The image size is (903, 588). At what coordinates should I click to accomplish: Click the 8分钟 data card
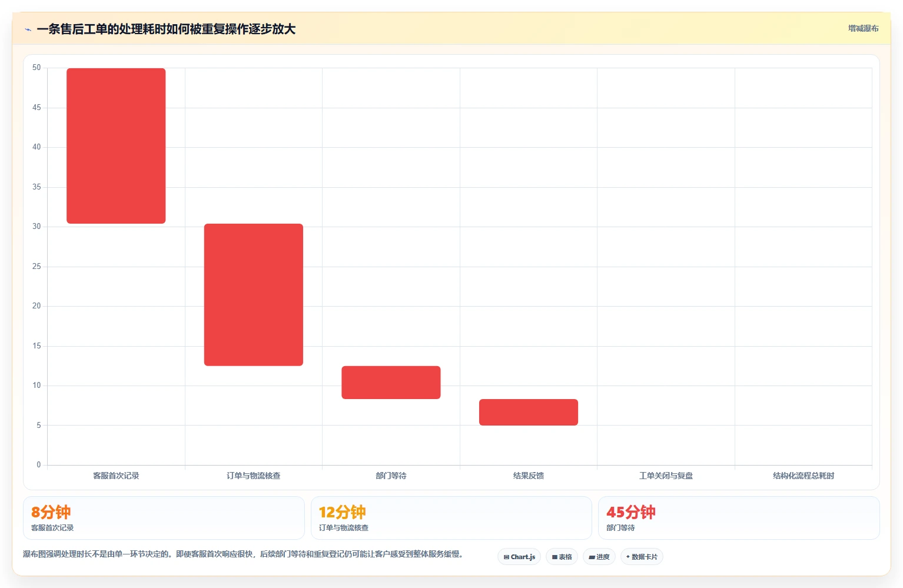click(164, 518)
